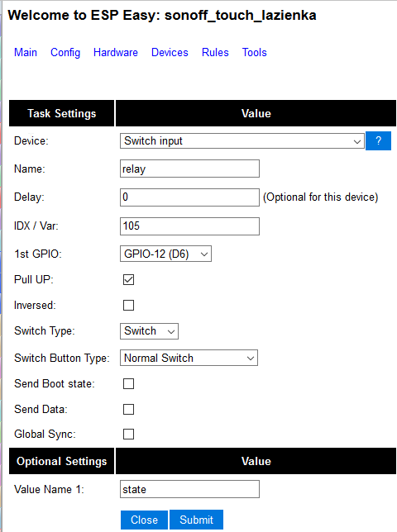Submit the task settings form
Viewport: 397px width, 532px height.
(196, 520)
